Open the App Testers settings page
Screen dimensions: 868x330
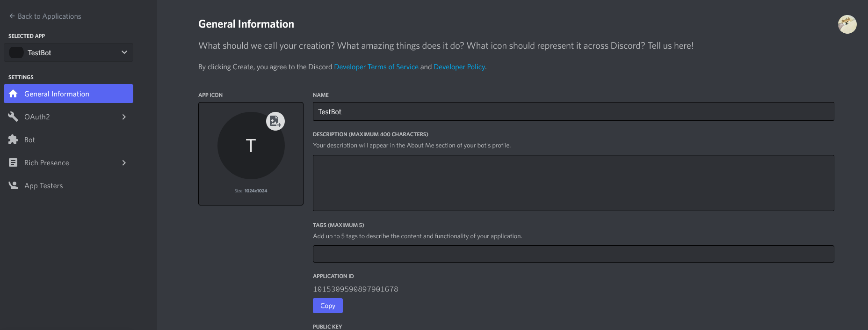(x=68, y=185)
